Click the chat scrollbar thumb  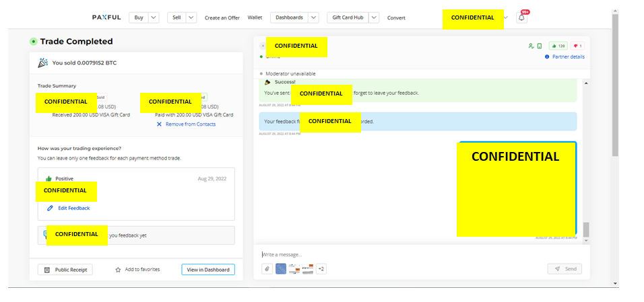(x=586, y=229)
